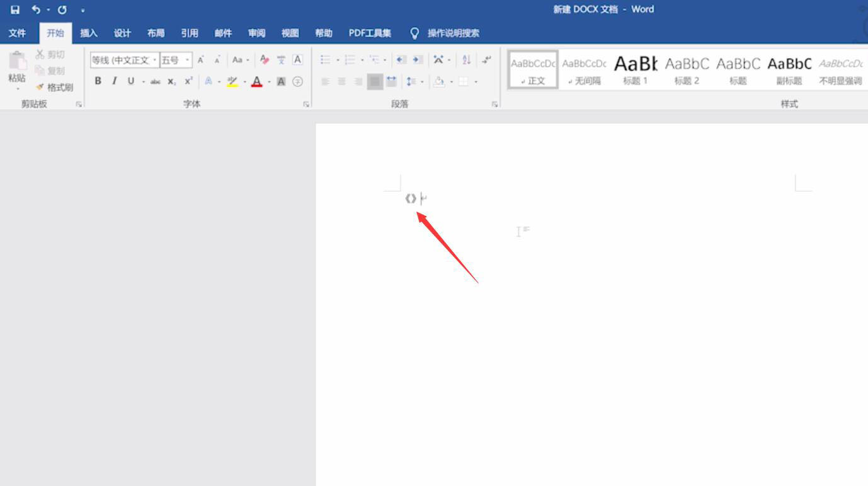
Task: Apply character border
Action: (297, 60)
